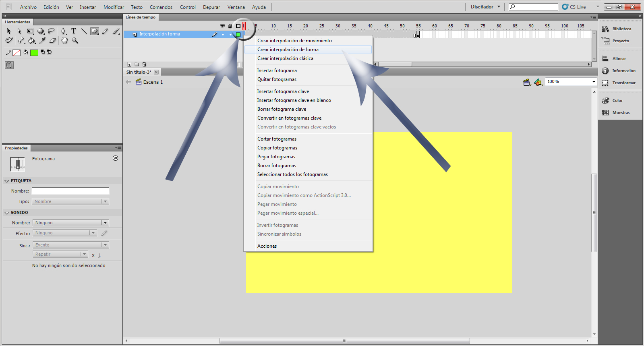
Task: Click the frame label Nombre field
Action: [70, 191]
